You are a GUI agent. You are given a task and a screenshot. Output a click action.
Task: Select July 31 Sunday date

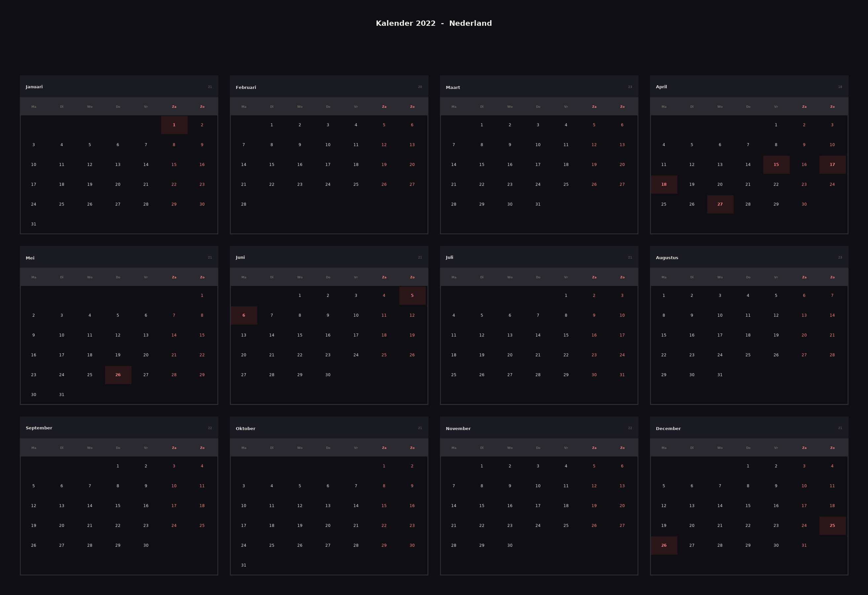622,375
